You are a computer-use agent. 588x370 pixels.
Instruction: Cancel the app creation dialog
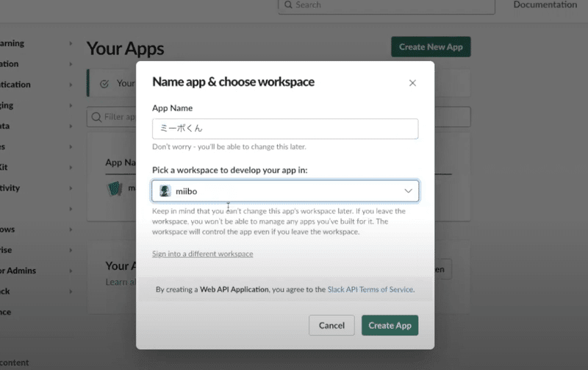(x=331, y=325)
